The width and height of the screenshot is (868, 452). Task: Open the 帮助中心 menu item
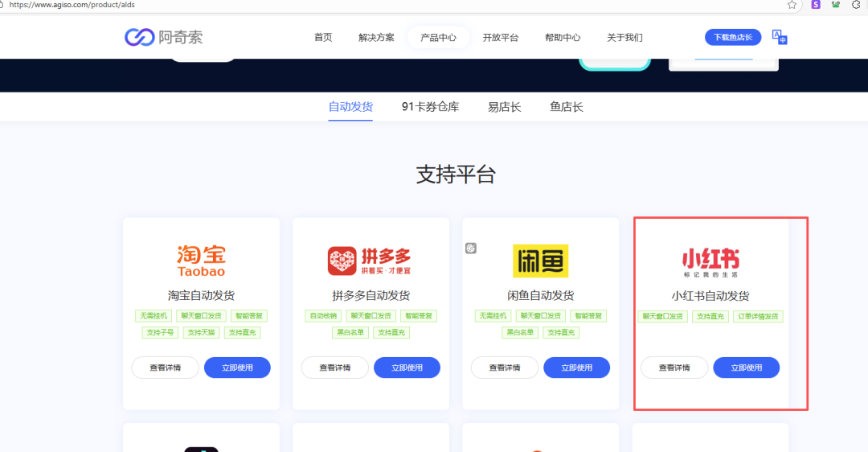point(563,37)
